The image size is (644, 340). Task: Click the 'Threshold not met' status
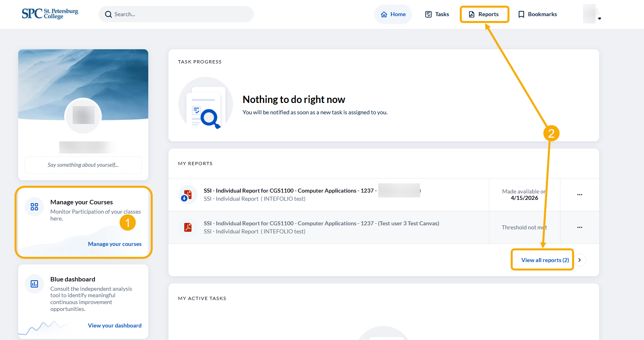[524, 227]
